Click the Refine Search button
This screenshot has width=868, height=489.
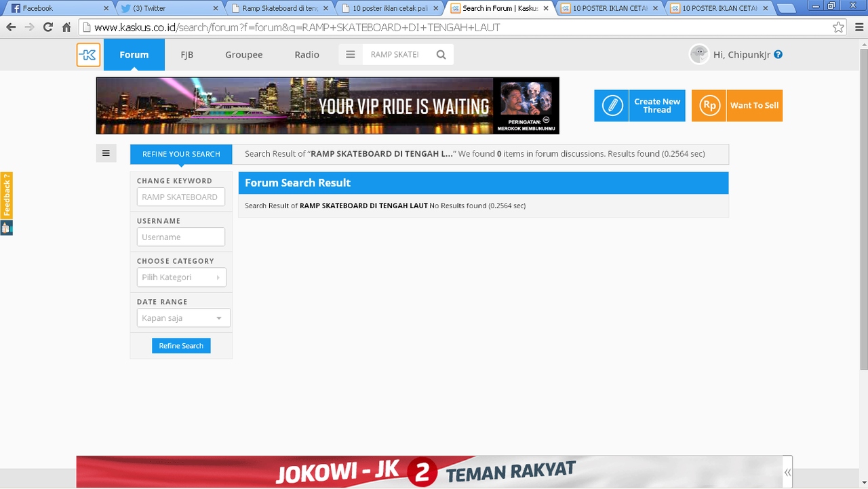(x=181, y=346)
